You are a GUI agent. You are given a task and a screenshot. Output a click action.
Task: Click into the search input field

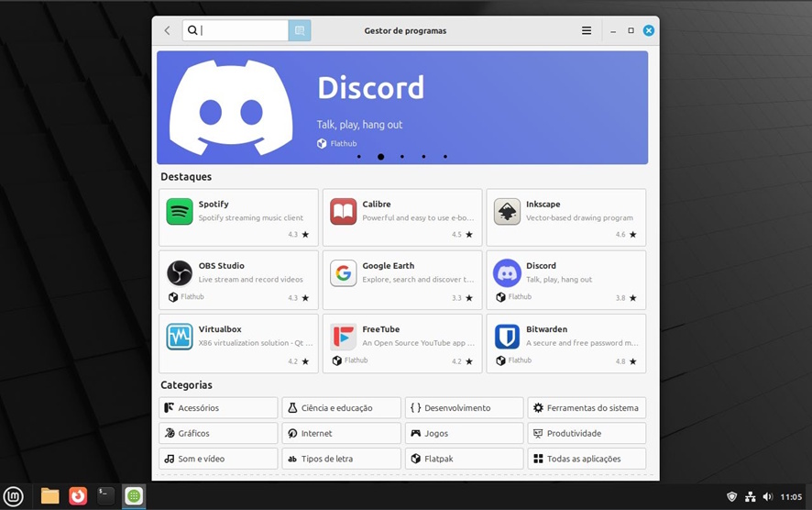[x=242, y=30]
